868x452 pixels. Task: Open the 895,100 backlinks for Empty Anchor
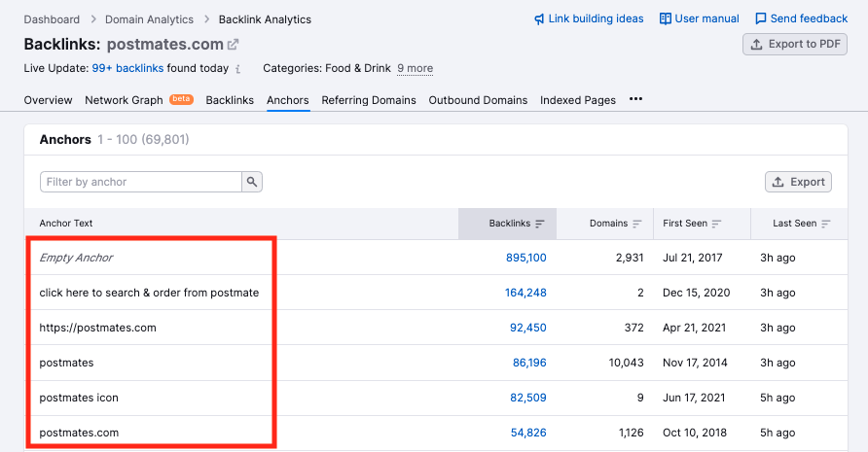[x=525, y=258]
